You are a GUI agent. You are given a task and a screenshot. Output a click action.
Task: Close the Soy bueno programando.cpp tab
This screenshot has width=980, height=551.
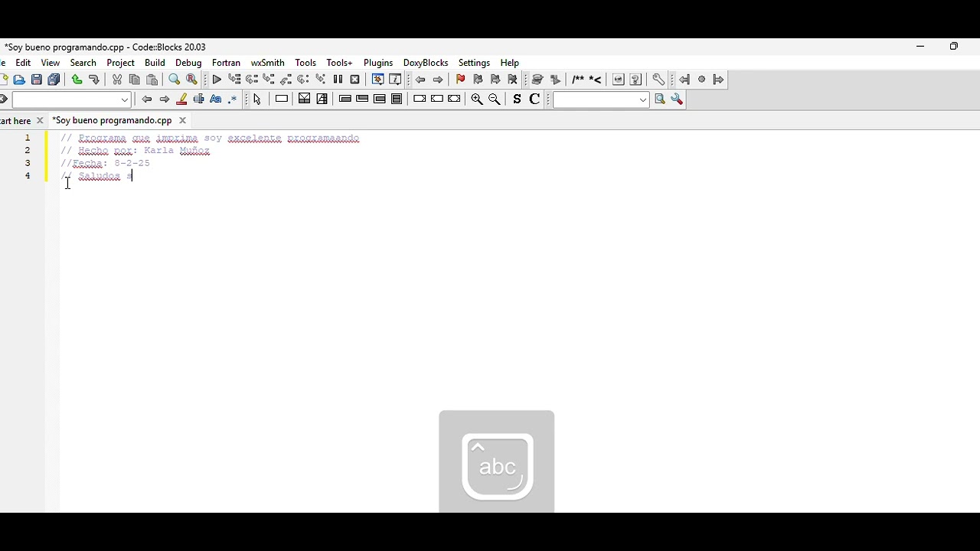pos(182,120)
